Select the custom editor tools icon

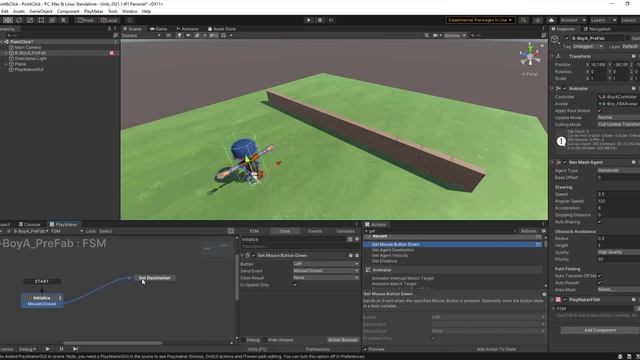click(64, 20)
